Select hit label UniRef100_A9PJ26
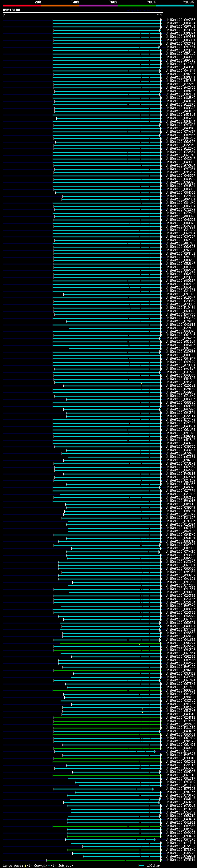The width and height of the screenshot is (197, 868). coord(180,61)
